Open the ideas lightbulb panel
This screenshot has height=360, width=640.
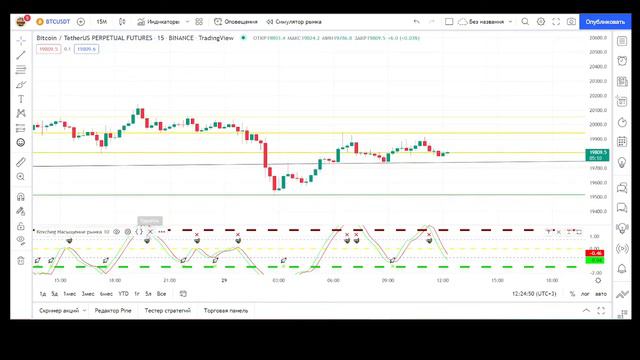tap(622, 162)
